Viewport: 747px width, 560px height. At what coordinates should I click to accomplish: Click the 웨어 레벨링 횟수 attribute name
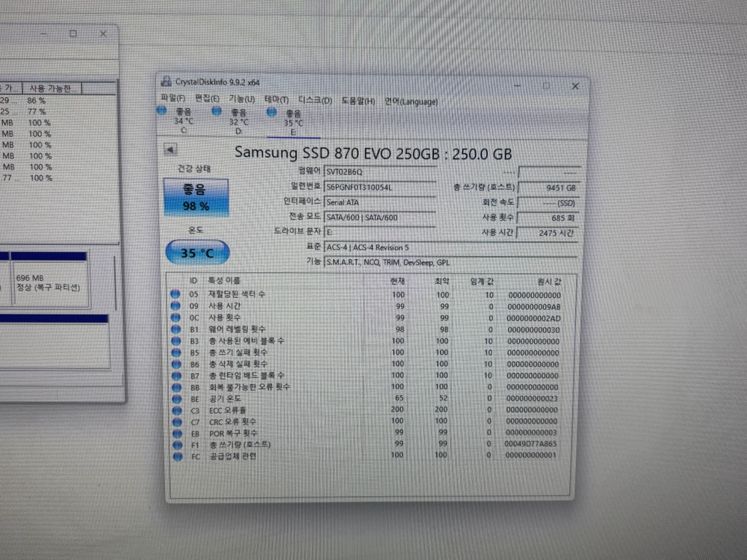point(237,329)
